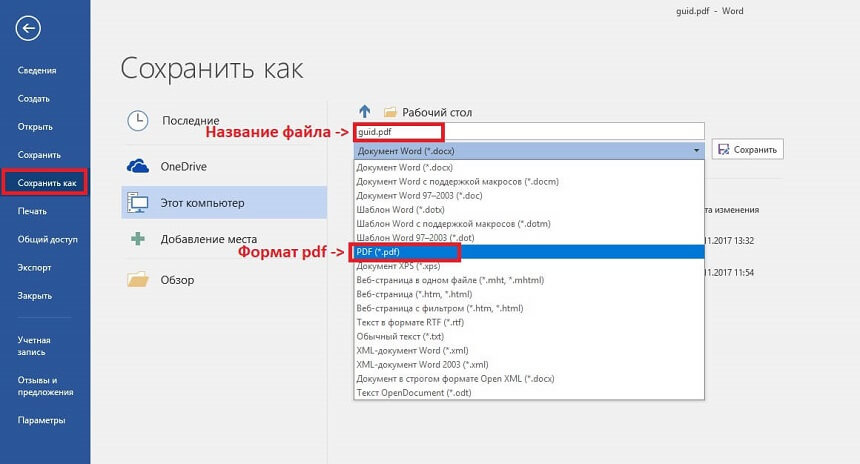
Task: Expand the file type dropdown arrow
Action: tap(696, 150)
